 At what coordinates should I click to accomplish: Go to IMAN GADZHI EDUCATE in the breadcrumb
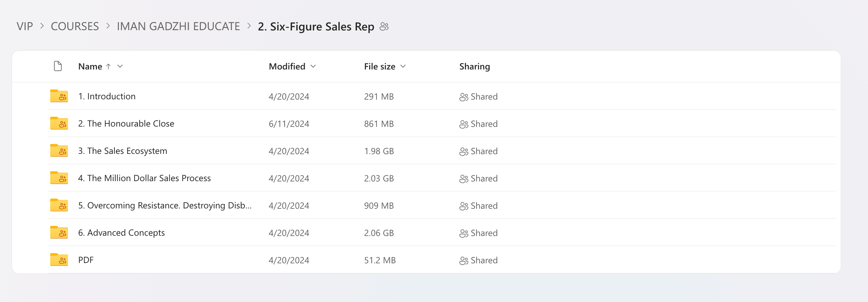pos(178,26)
